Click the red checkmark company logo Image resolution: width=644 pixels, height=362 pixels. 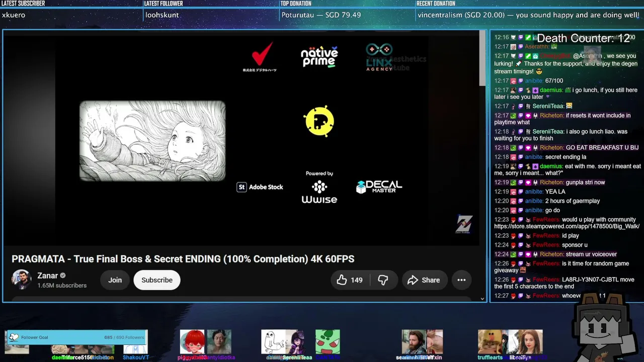pyautogui.click(x=260, y=57)
